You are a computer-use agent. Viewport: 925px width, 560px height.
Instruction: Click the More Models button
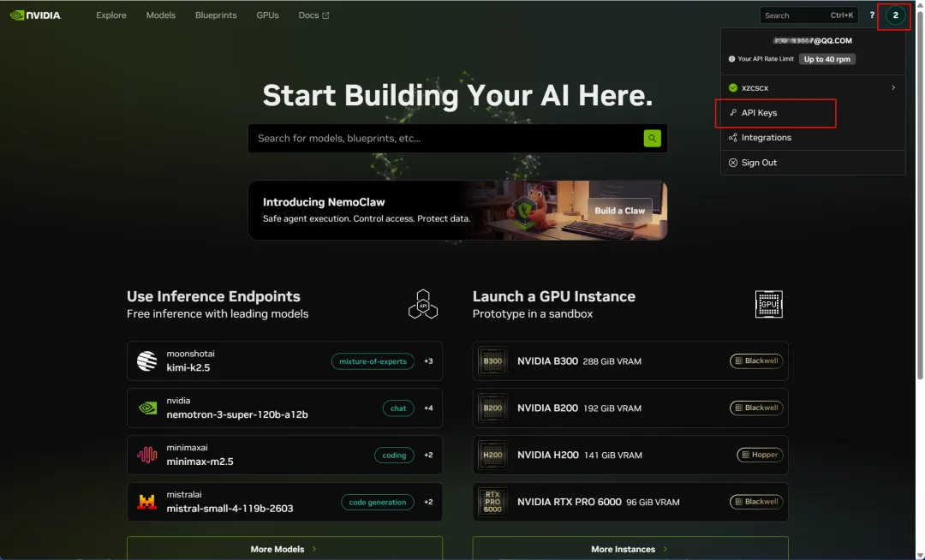(x=284, y=549)
